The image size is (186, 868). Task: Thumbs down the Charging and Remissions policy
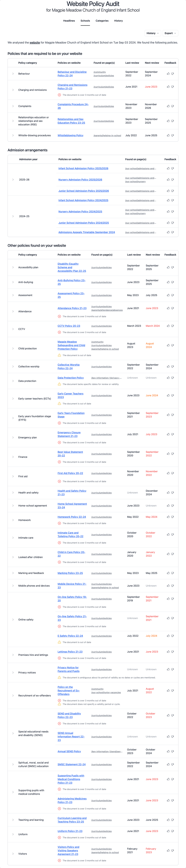(x=172, y=87)
